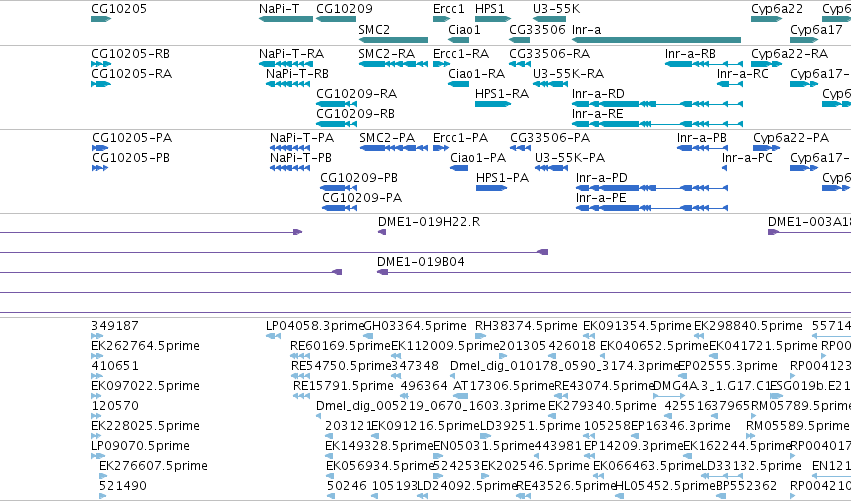The height and width of the screenshot is (501, 851).
Task: Select protein NaPi-T-PA
Action: click(302, 138)
